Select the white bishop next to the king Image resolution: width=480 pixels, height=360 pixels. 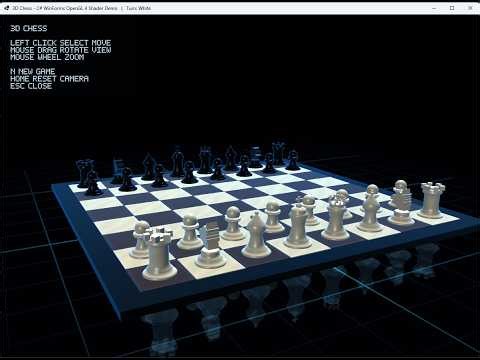256,236
